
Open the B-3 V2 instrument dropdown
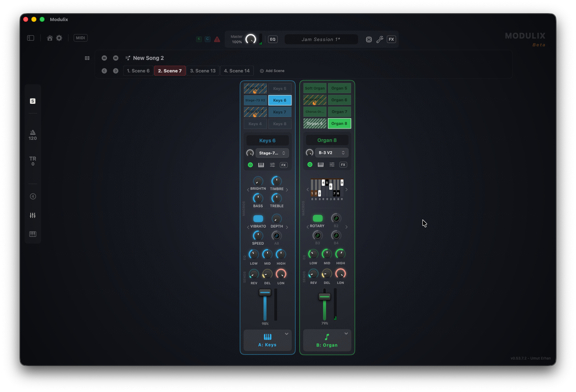(x=332, y=153)
